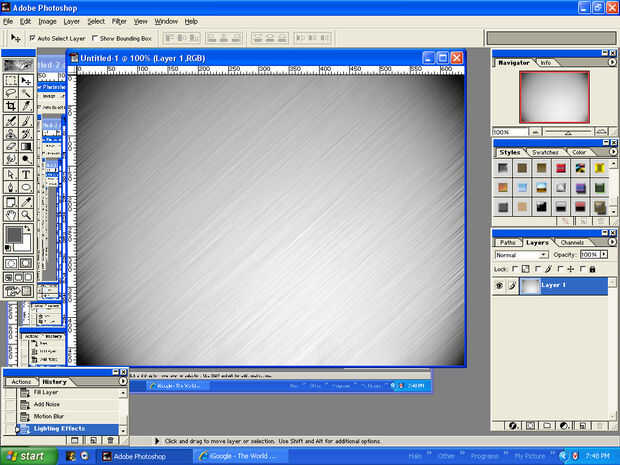Select the Notes tool
The height and width of the screenshot is (465, 620).
(x=11, y=202)
